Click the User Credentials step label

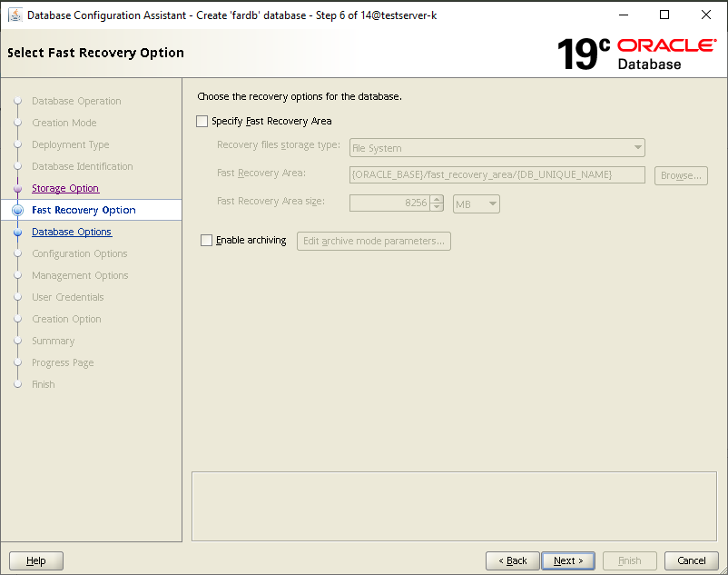pos(68,297)
